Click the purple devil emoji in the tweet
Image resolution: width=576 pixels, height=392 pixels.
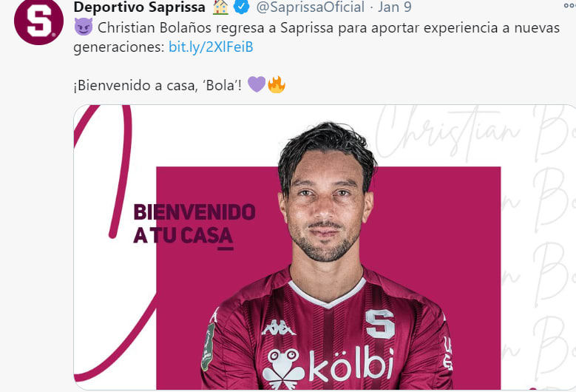(x=84, y=27)
